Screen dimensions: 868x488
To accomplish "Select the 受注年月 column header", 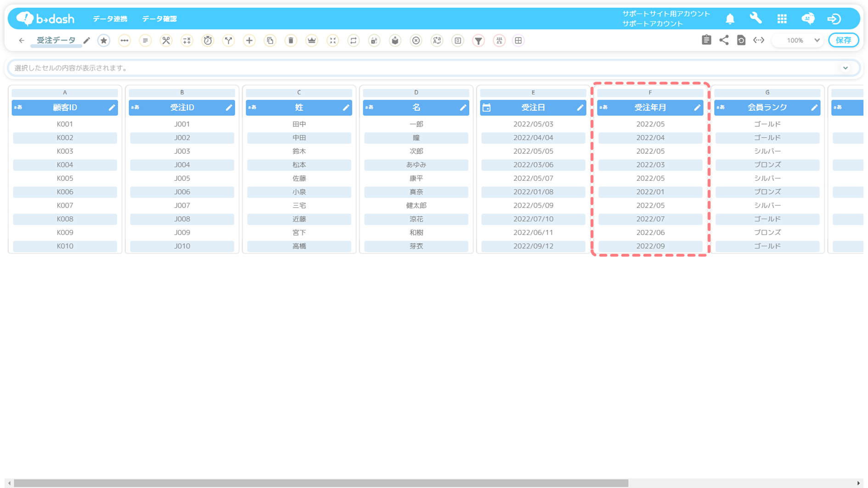I will pyautogui.click(x=650, y=107).
